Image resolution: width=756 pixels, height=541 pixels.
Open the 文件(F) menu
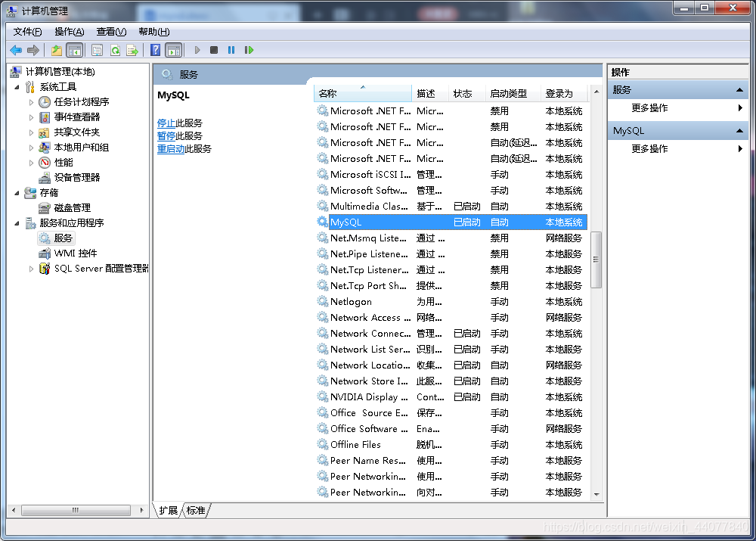click(27, 32)
